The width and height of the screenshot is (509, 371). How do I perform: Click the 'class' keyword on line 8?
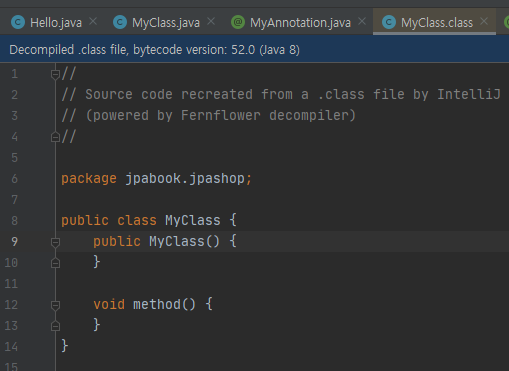[x=137, y=220]
